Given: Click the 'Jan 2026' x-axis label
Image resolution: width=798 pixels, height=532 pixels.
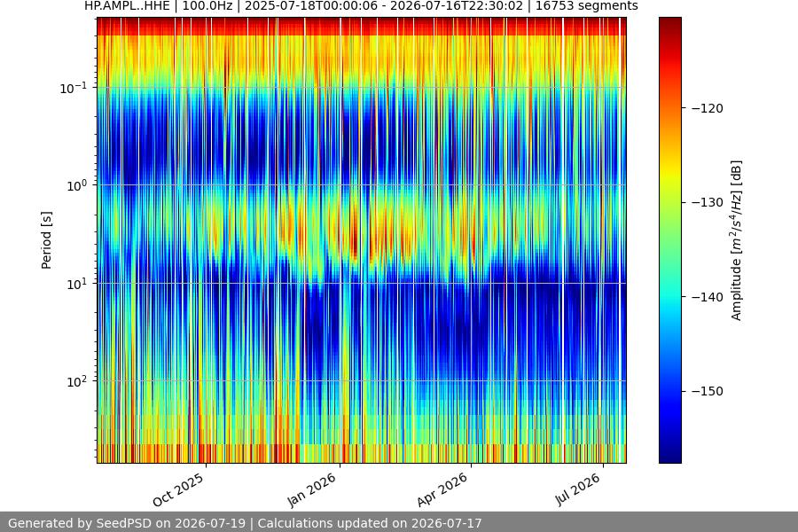Looking at the screenshot, I should click(312, 489).
